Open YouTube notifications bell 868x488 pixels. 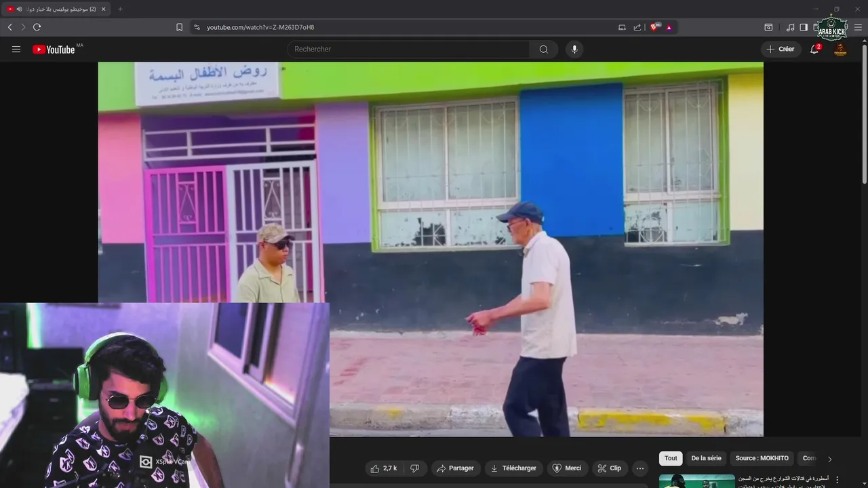(x=814, y=49)
